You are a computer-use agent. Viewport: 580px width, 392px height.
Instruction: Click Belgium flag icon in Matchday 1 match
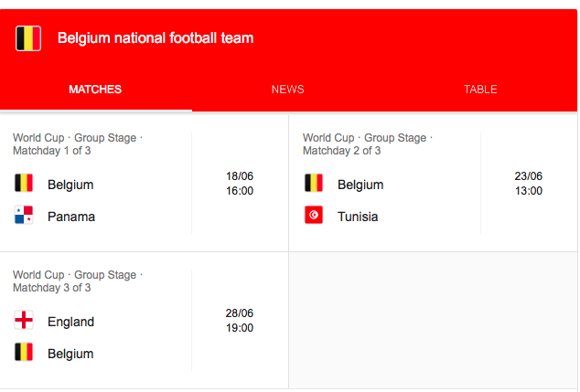(x=24, y=183)
